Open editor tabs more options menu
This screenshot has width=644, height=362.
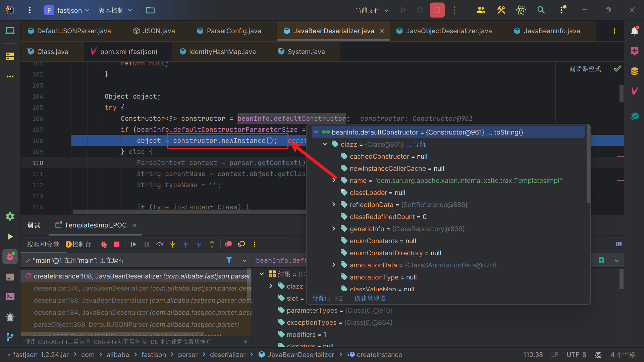614,31
